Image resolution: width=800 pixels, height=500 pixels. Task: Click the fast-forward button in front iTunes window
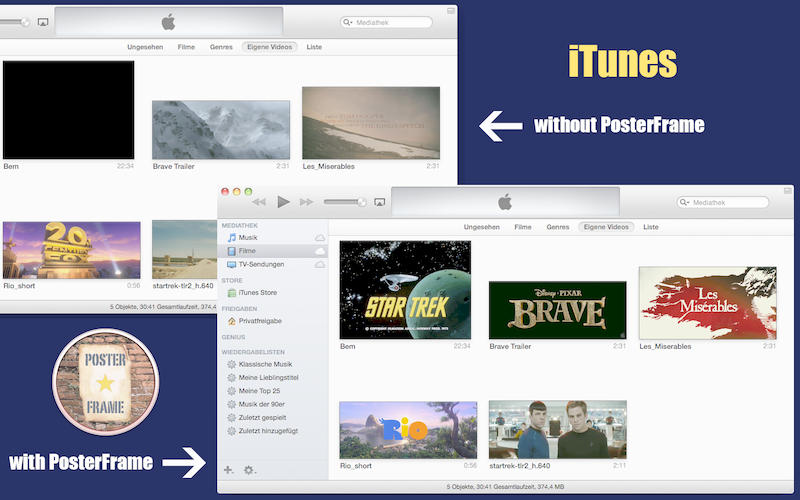306,202
